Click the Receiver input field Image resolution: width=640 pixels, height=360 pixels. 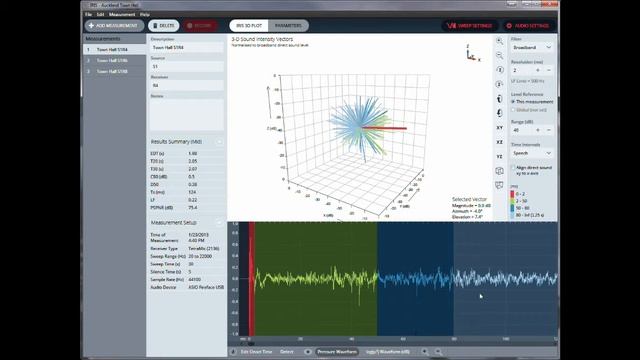187,85
